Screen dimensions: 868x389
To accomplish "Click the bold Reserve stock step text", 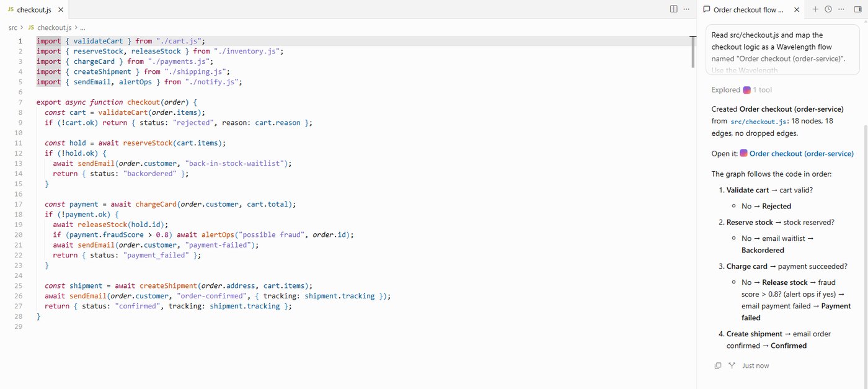I will (x=750, y=222).
